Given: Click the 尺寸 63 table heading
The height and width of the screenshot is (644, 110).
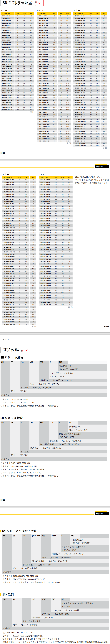Looking at the screenshot, I should click(x=42, y=175).
